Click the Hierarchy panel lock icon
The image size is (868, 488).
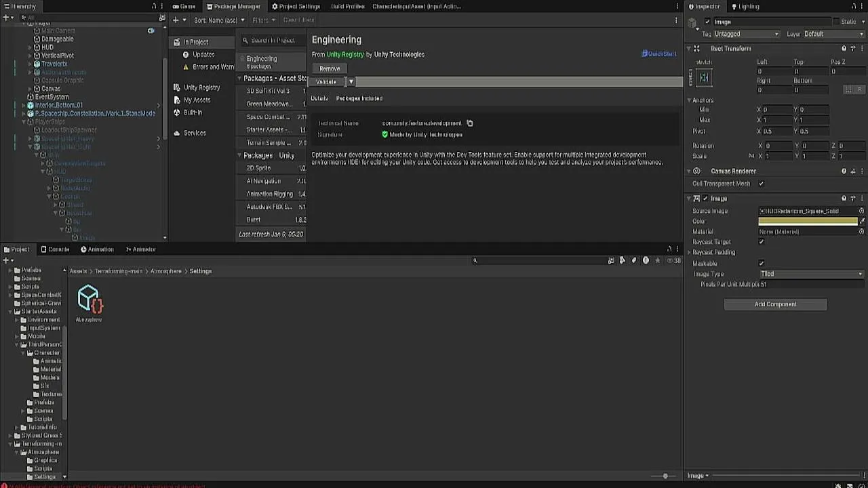(x=154, y=6)
